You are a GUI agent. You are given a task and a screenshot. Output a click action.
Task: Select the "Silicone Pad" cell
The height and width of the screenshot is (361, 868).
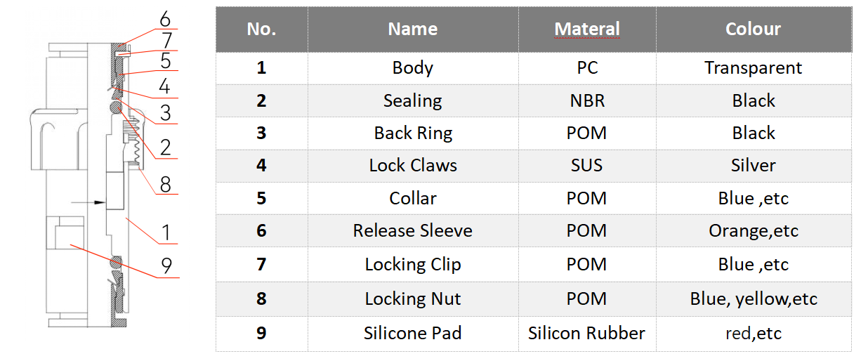pyautogui.click(x=412, y=333)
